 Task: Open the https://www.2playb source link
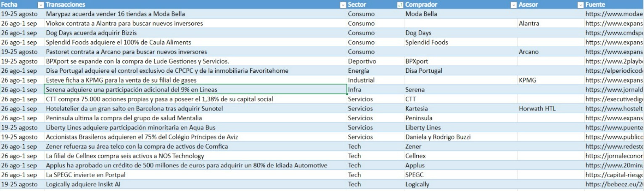click(614, 61)
